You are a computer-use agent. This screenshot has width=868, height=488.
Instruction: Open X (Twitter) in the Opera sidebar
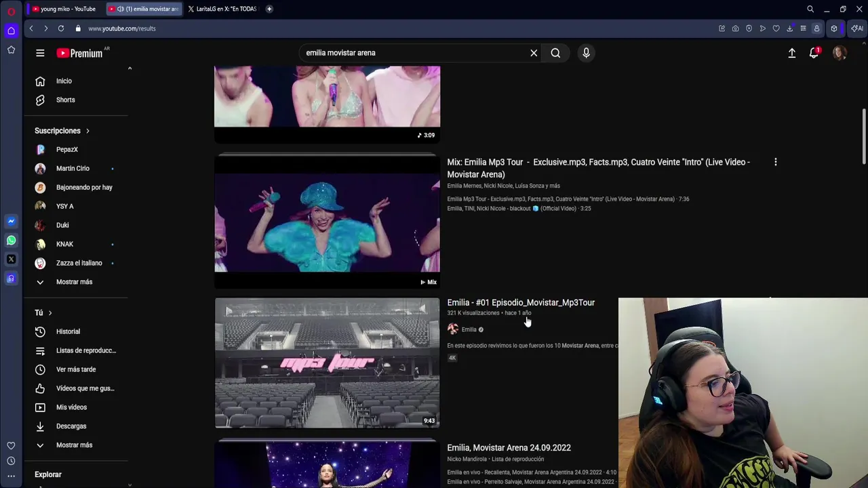pyautogui.click(x=11, y=259)
